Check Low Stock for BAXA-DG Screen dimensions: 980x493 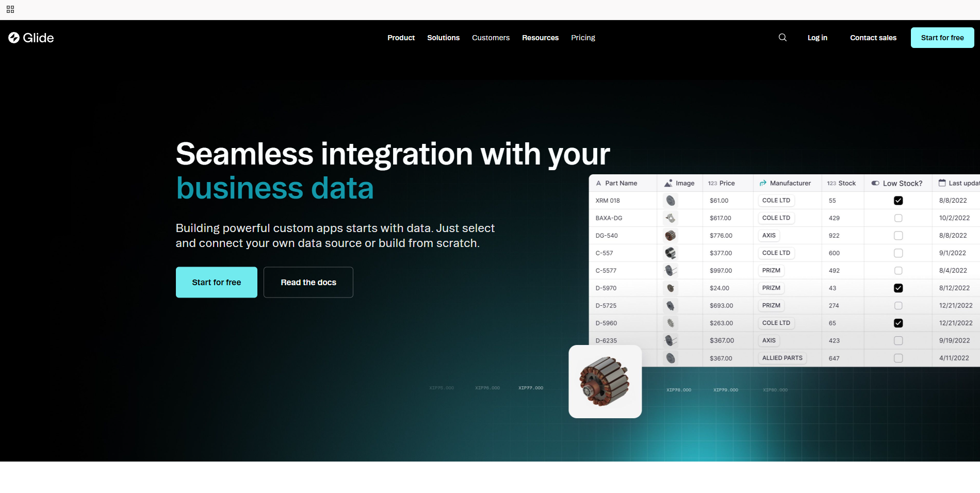tap(898, 218)
